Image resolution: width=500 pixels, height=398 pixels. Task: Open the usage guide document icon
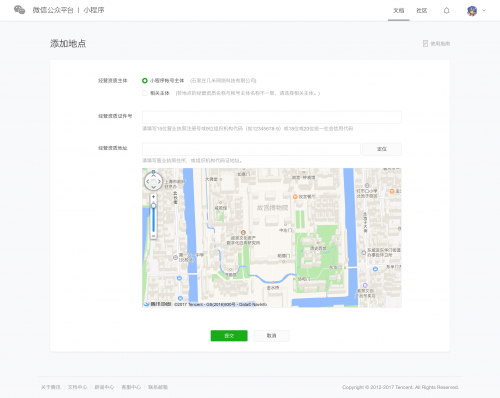(425, 44)
